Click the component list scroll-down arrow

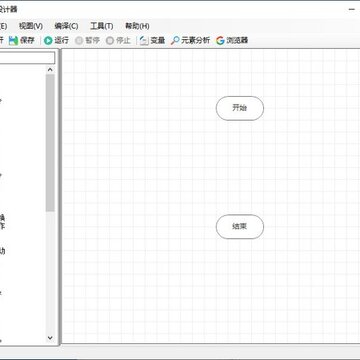click(50, 338)
